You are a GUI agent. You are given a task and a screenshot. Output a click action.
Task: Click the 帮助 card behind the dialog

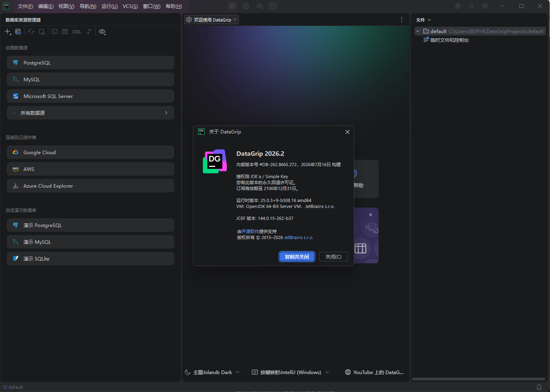click(366, 179)
